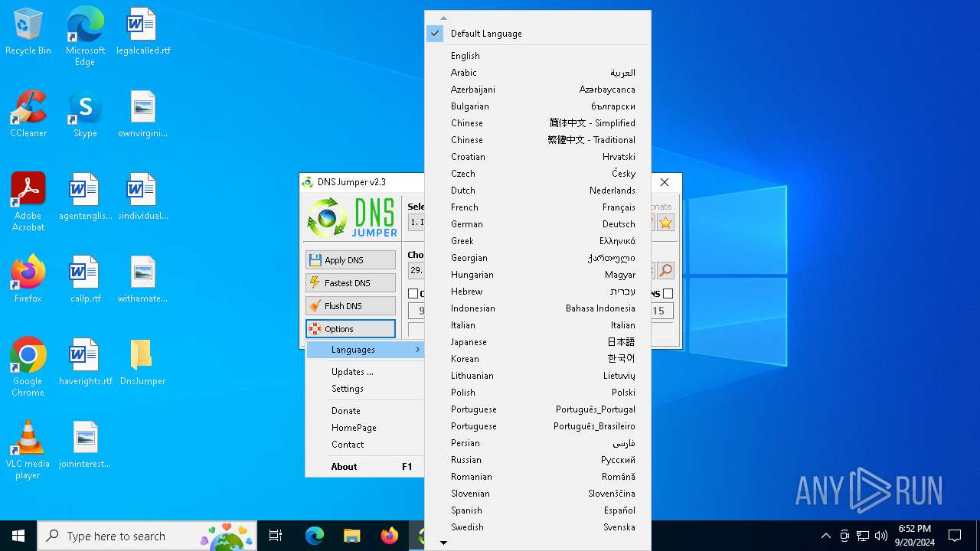Screen dimensions: 980x551
Task: Switch to Russian language
Action: coord(537,460)
